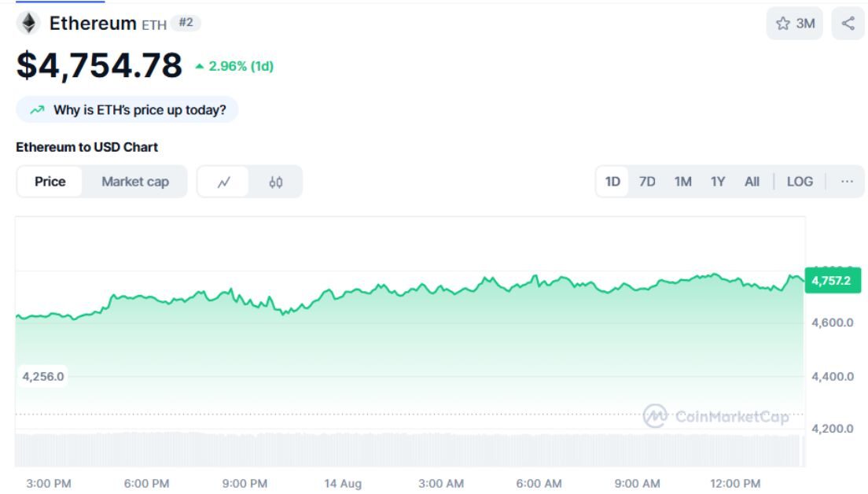Click the 9:00 PM time label
Image resolution: width=868 pixels, height=494 pixels.
(x=245, y=484)
